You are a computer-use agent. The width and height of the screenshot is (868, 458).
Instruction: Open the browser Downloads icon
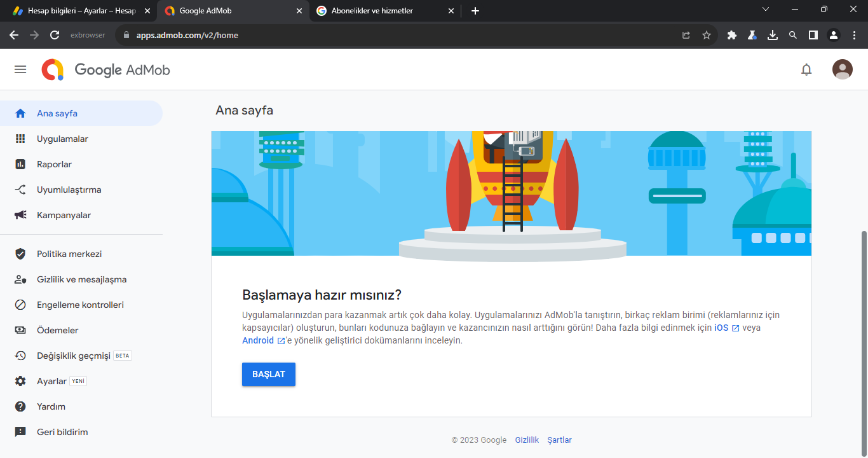pos(773,36)
